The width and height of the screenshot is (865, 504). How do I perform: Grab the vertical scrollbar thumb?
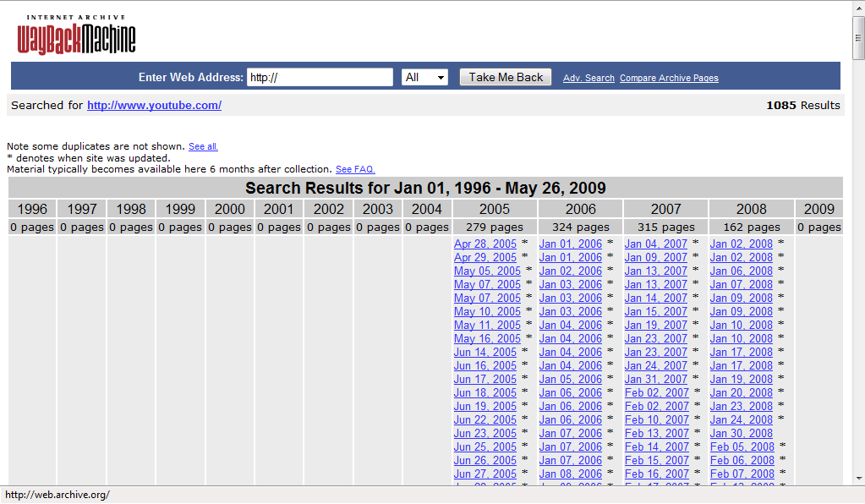pos(858,37)
